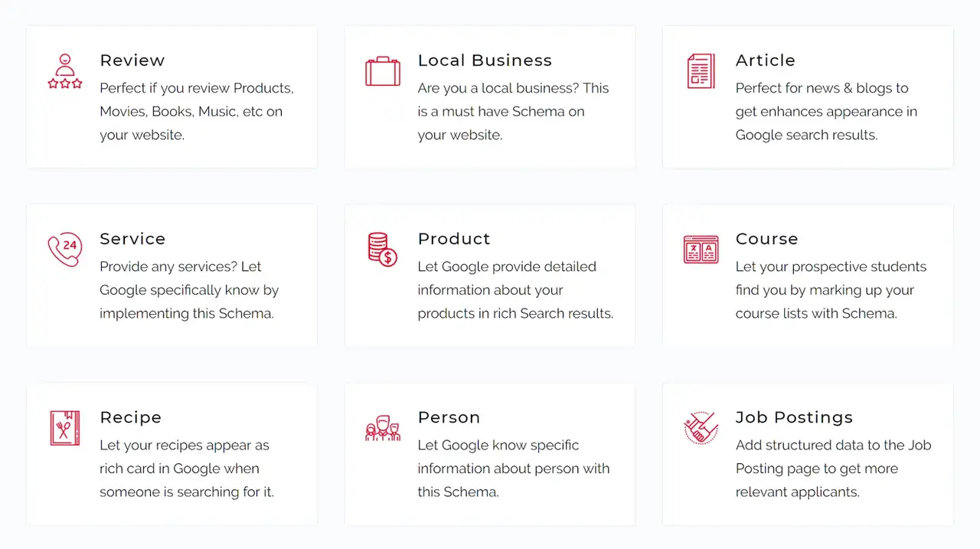Select the Job Postings heading
This screenshot has width=980, height=549.
pos(794,417)
